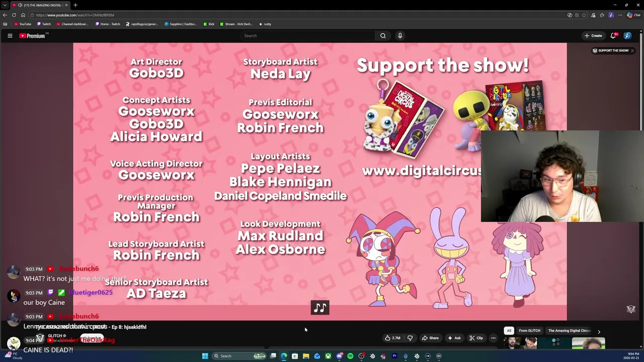
Task: Open the Channel dashboard bookmark
Action: (x=72, y=24)
